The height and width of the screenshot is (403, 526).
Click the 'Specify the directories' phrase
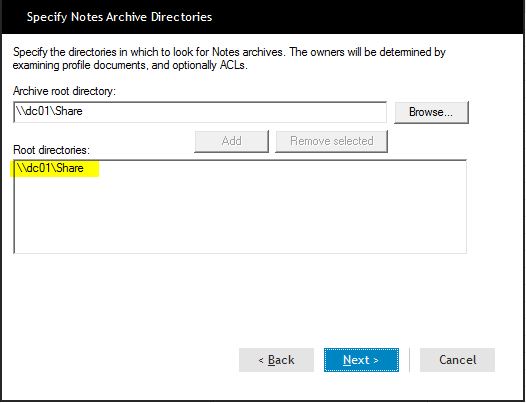pyautogui.click(x=59, y=52)
